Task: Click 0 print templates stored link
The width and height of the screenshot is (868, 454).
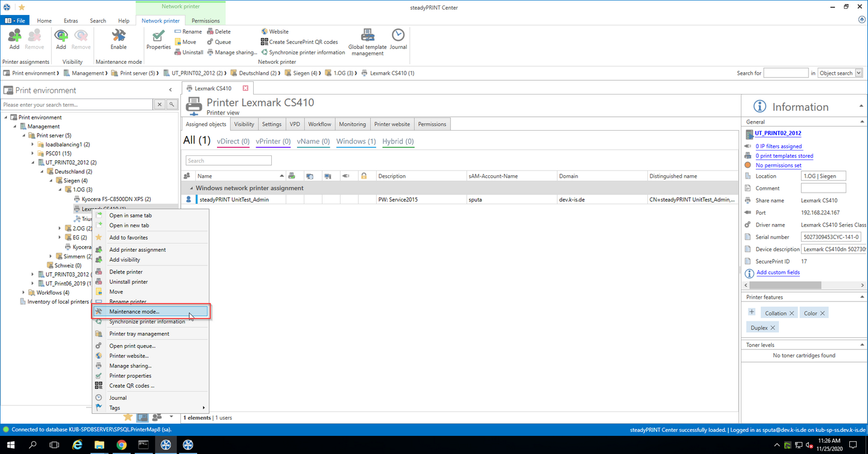Action: [784, 156]
